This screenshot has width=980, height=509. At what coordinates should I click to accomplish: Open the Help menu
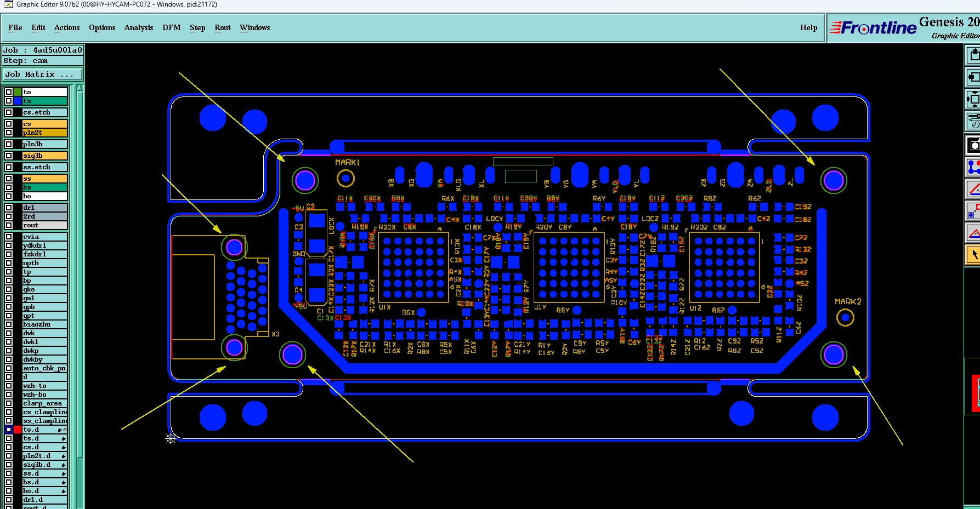tap(808, 27)
